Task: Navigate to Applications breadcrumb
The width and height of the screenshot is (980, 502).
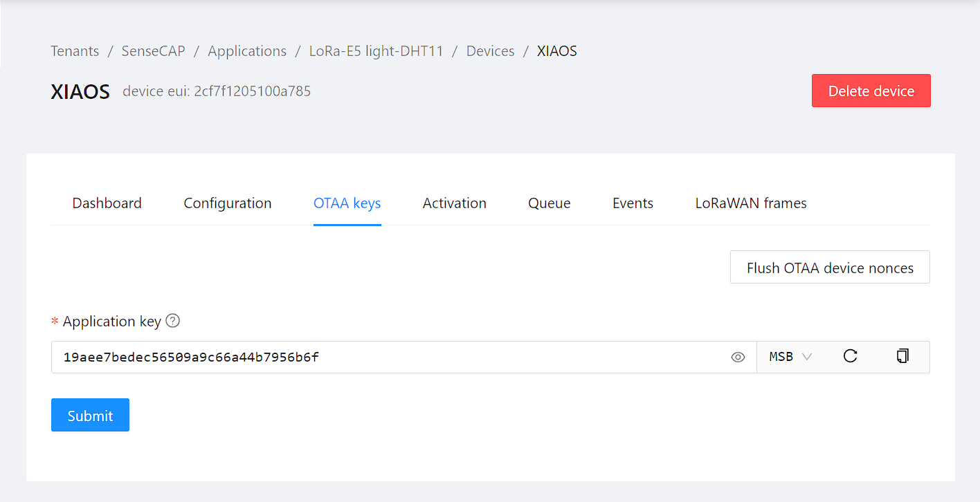Action: pyautogui.click(x=247, y=51)
